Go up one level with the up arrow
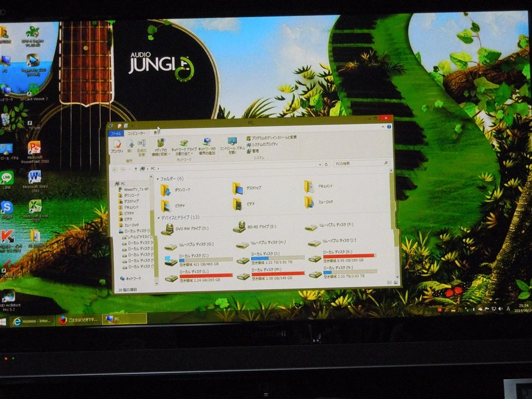Image resolution: width=532 pixels, height=399 pixels. point(136,169)
